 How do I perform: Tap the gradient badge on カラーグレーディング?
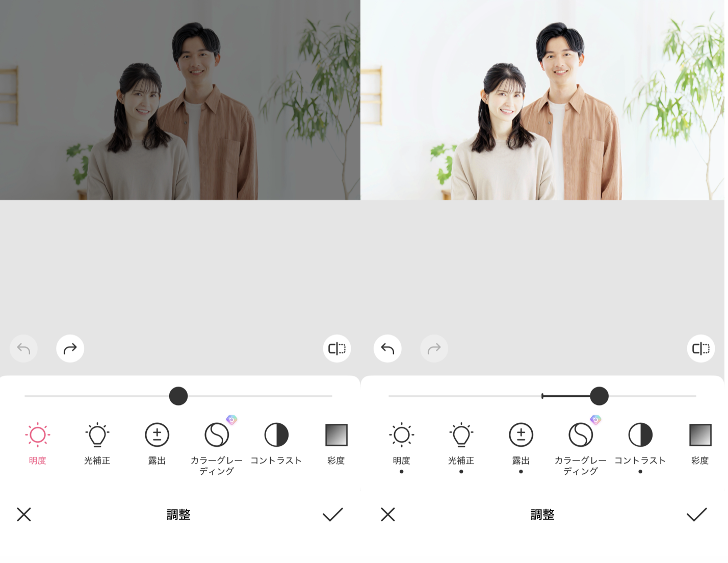point(232,420)
